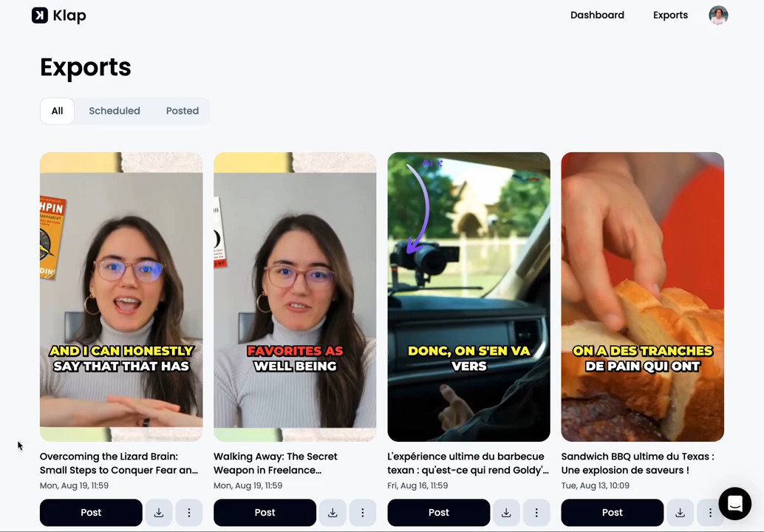
Task: Click the Klap logo icon
Action: click(40, 15)
